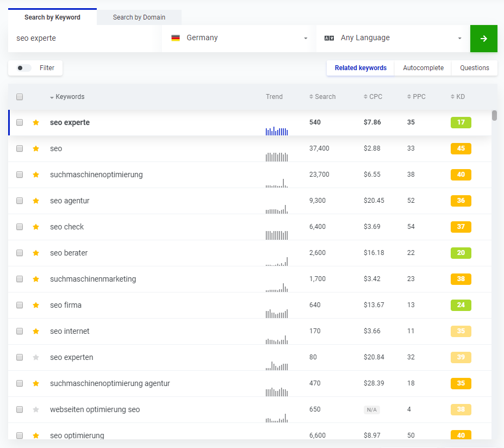504x448 pixels.
Task: Click the KD 45 badge for 'seo'
Action: point(461,148)
